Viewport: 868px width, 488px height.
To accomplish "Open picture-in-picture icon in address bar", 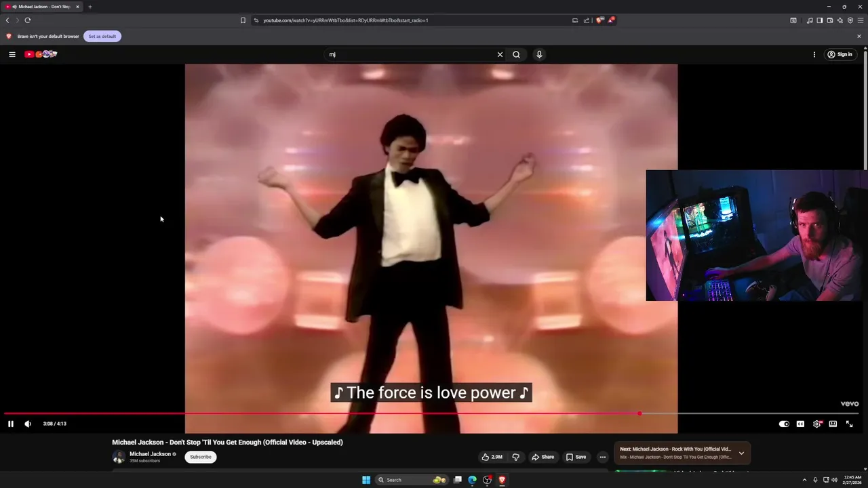I will click(575, 20).
